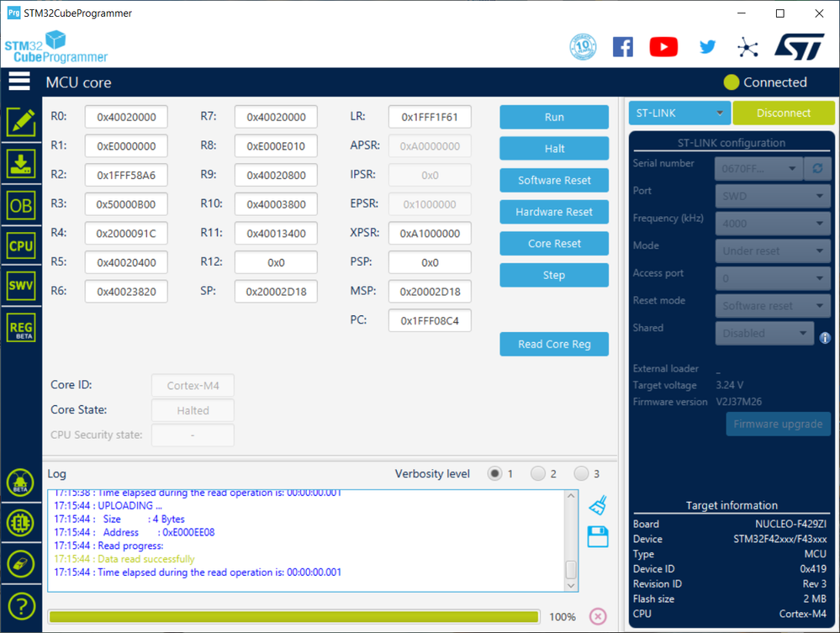Click the log scroll down arrow
This screenshot has height=633, width=840.
(x=571, y=585)
